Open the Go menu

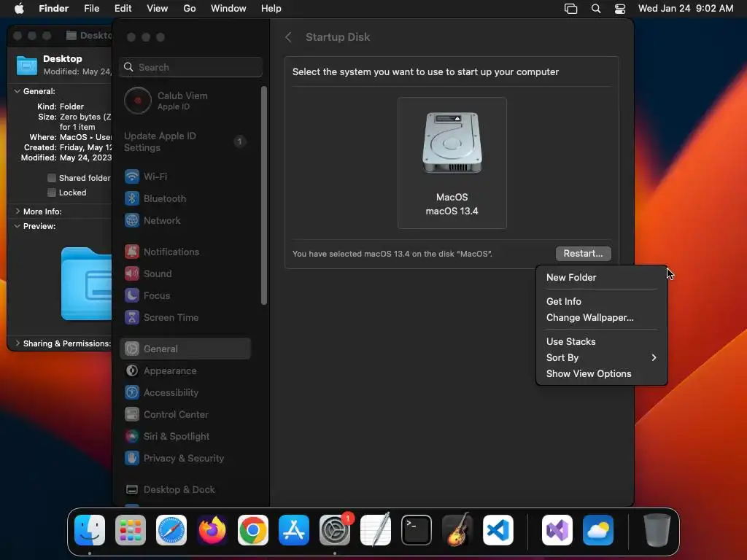190,9
